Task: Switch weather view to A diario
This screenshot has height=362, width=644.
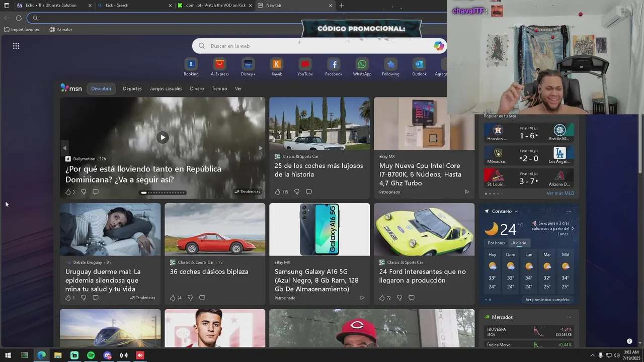Action: pos(519,243)
